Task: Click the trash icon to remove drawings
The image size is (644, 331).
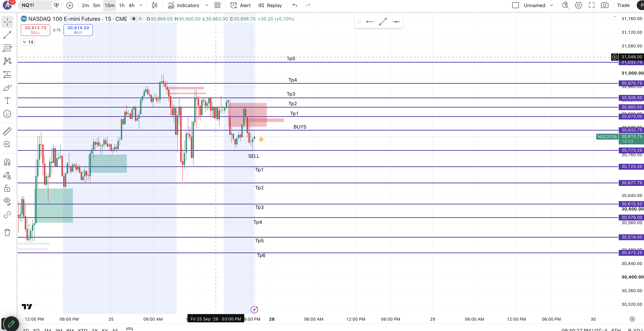Action: (7, 232)
